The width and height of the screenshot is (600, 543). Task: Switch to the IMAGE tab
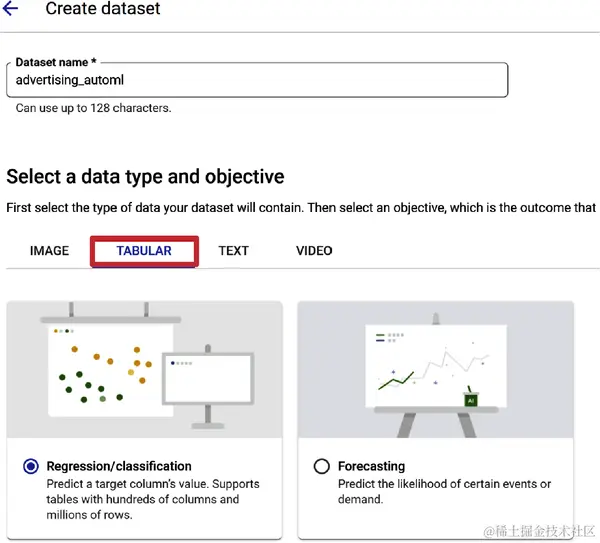coord(49,251)
